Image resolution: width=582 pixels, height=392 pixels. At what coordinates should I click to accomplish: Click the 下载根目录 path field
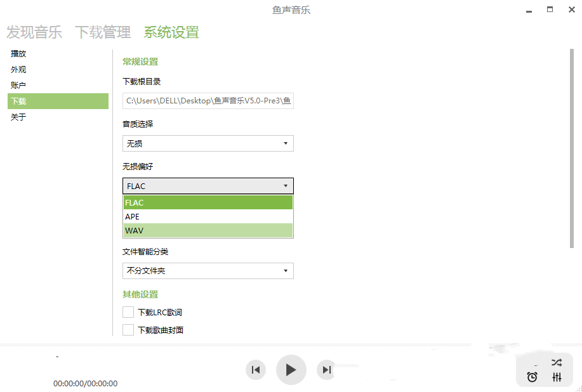point(208,101)
